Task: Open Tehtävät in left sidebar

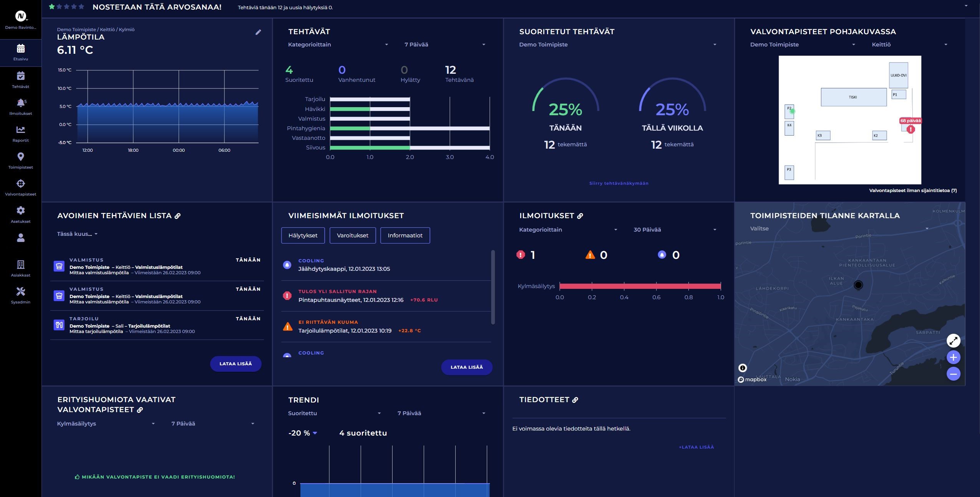Action: pos(21,80)
